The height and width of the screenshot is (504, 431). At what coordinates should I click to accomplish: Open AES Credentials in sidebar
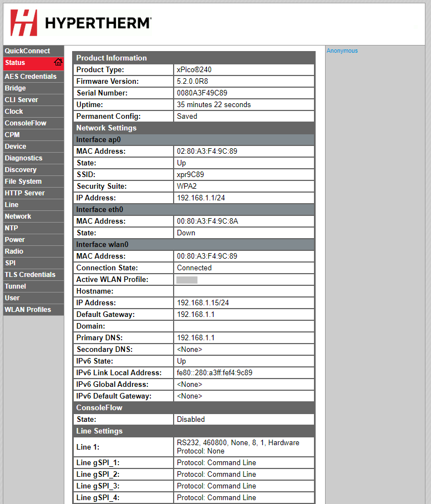tap(31, 77)
